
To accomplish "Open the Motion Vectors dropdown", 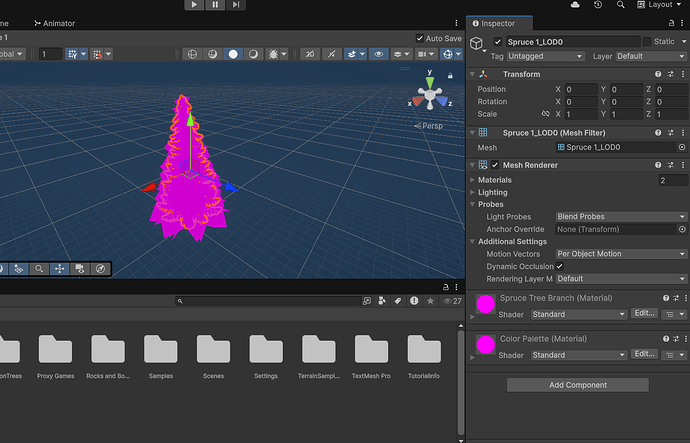I will [621, 254].
